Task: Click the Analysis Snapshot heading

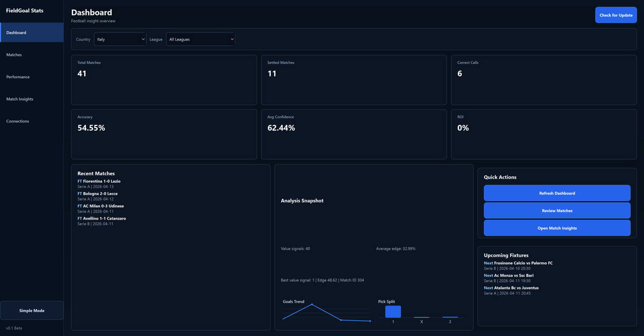Action: point(302,201)
